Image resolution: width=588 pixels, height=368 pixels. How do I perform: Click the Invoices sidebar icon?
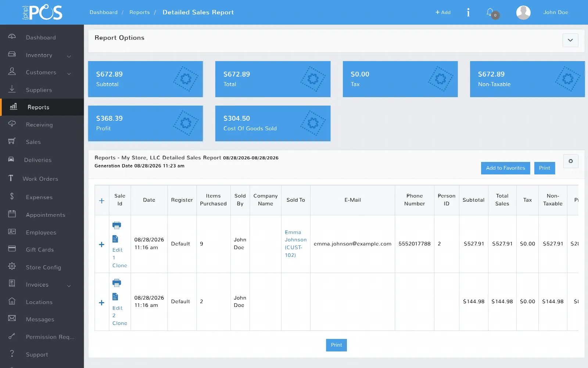12,283
